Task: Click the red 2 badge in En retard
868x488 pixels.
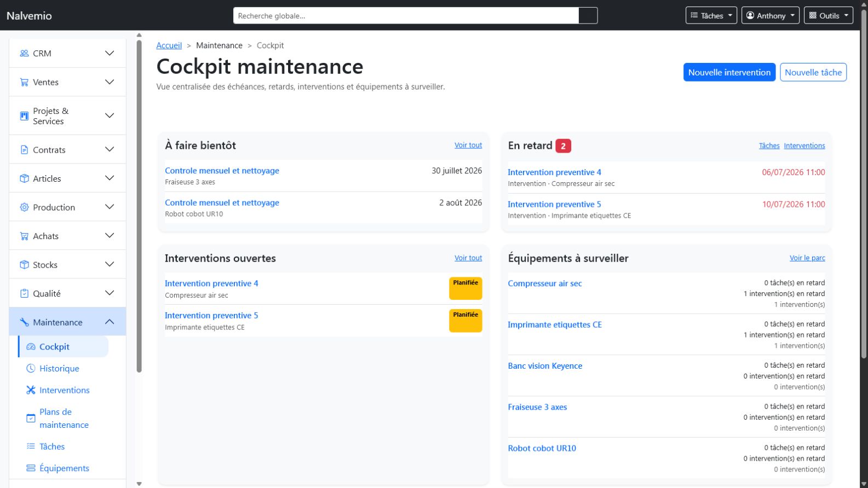Action: coord(563,146)
